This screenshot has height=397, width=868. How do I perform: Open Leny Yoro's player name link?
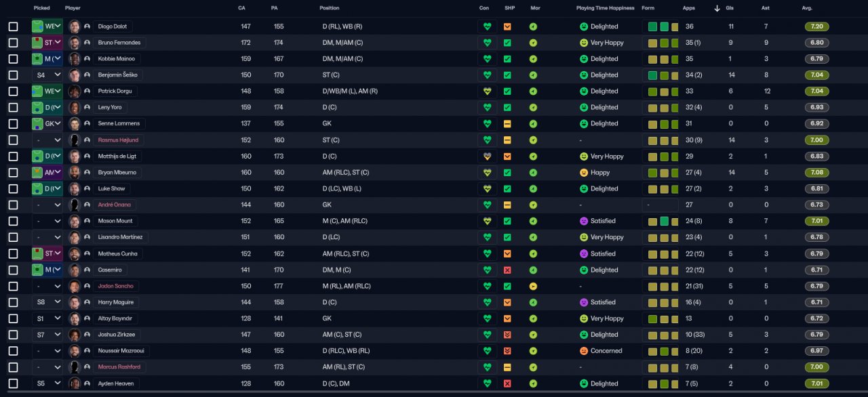click(x=109, y=108)
